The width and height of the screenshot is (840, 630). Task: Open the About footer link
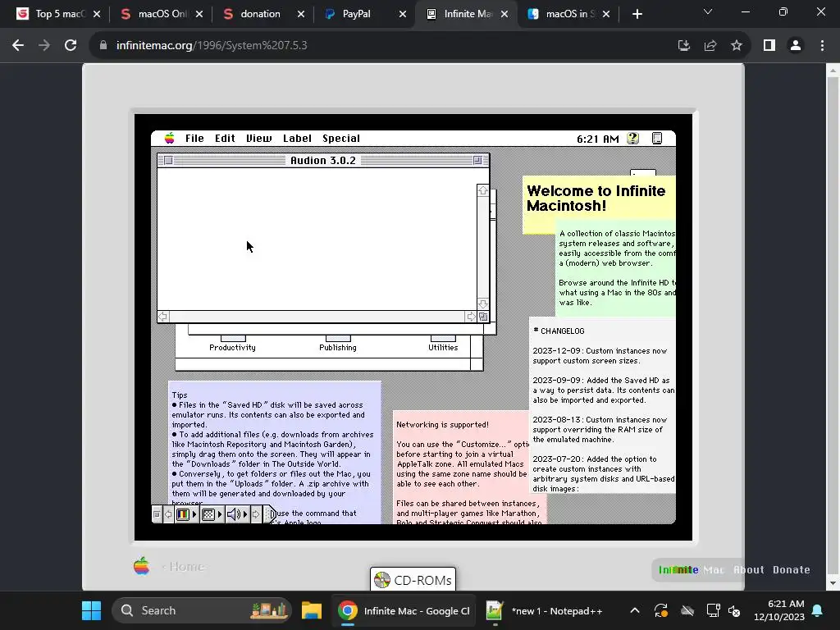749,570
